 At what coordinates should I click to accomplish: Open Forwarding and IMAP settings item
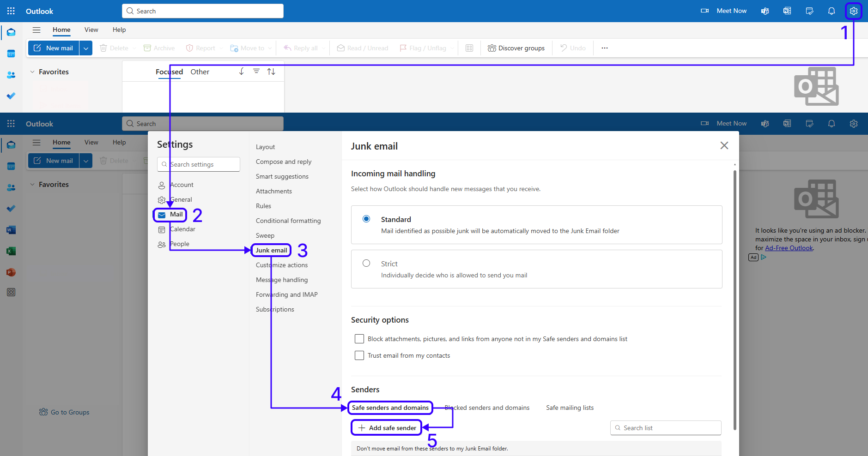point(287,294)
